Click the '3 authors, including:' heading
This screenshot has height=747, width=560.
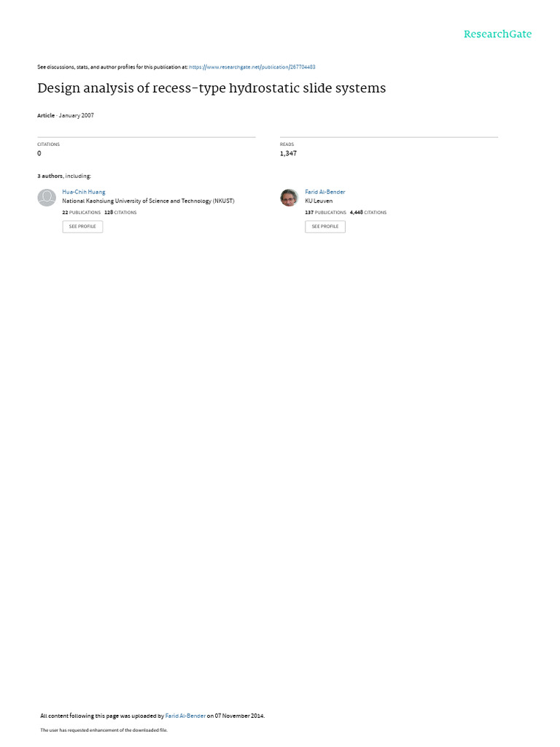coord(64,177)
